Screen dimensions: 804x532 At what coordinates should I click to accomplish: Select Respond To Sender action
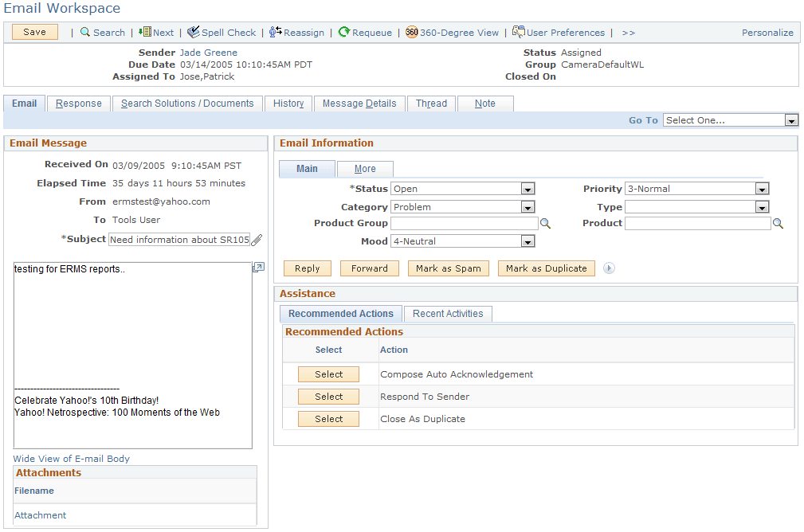point(328,397)
